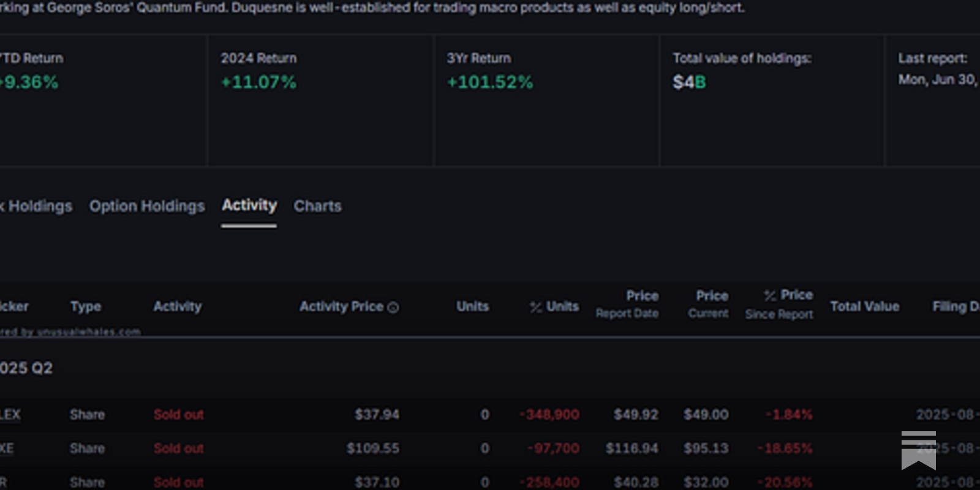
Task: Switch to the Option Holdings tab
Action: tap(147, 206)
